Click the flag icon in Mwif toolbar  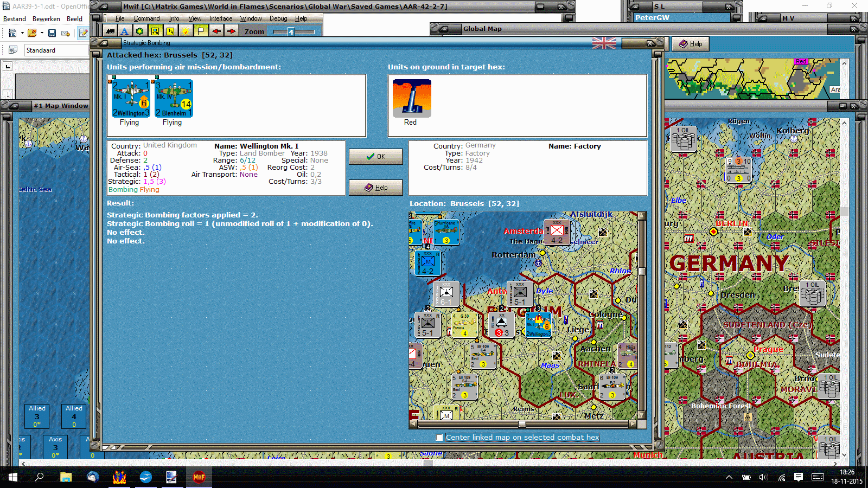pyautogui.click(x=201, y=31)
